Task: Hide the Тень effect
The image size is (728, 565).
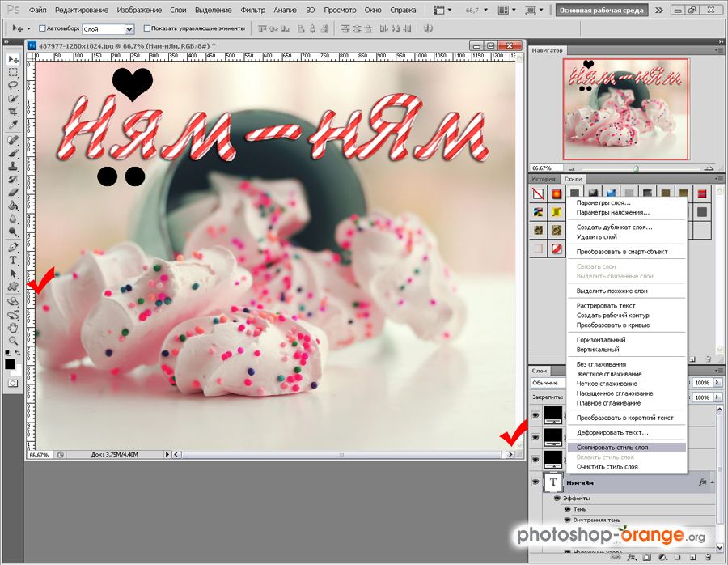Action: click(567, 509)
